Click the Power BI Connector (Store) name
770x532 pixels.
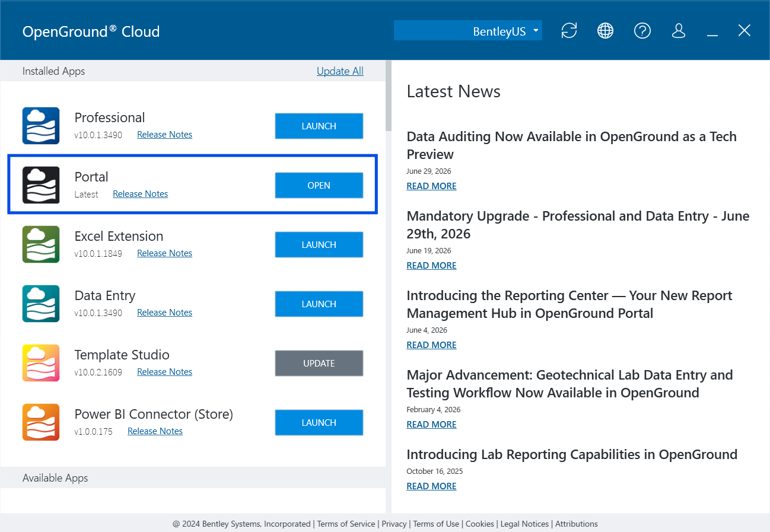click(x=154, y=414)
